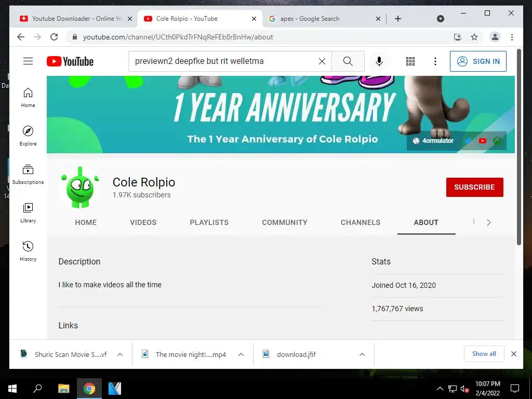Open the YouTube apps grid
Image resolution: width=532 pixels, height=399 pixels.
pos(410,61)
